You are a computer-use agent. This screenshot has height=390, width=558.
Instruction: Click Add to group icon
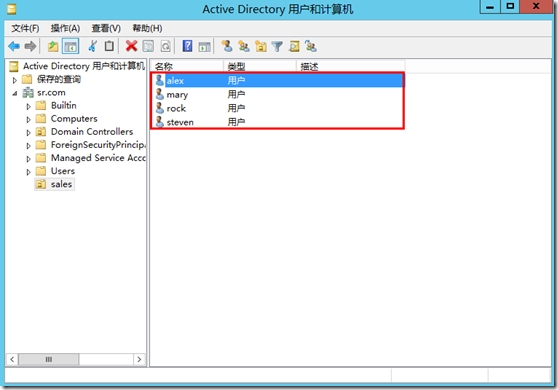pos(311,46)
